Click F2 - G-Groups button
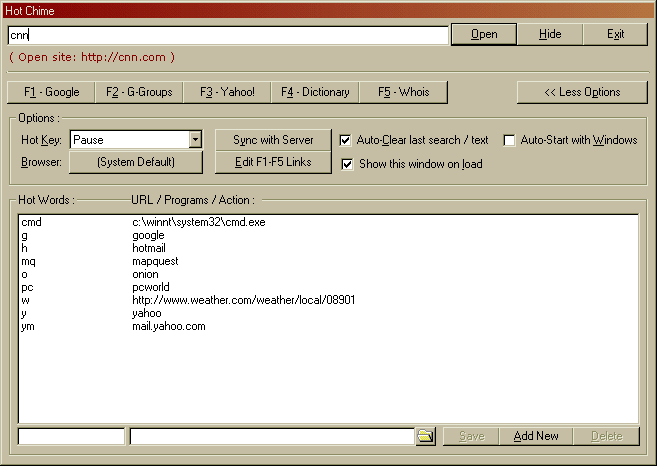Screen dimensions: 657x466 click(x=139, y=92)
